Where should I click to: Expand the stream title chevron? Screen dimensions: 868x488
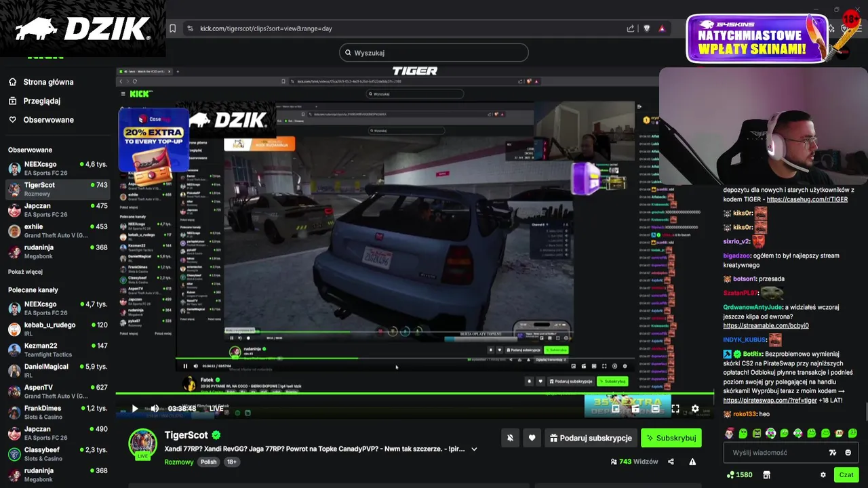[474, 449]
